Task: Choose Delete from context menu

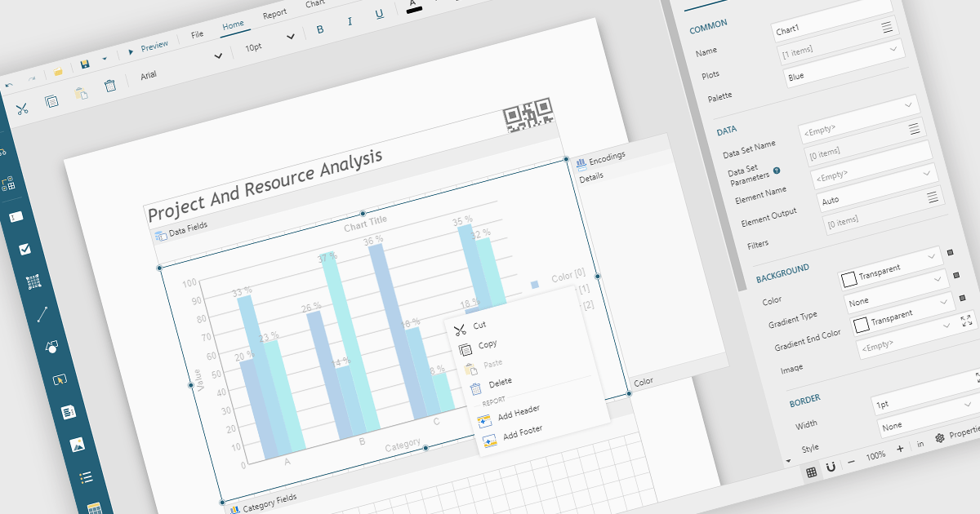Action: (501, 382)
